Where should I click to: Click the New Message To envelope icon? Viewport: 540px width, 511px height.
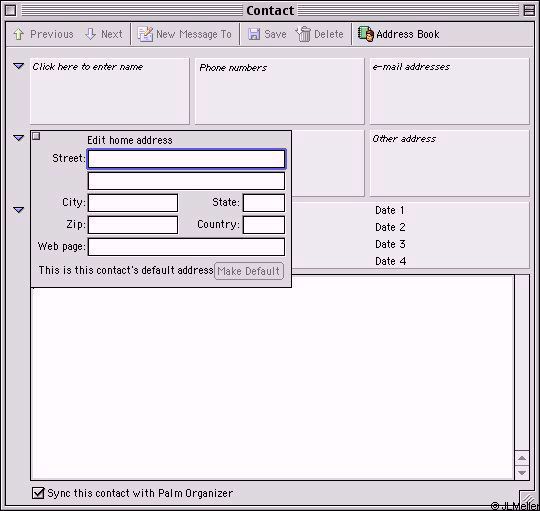pyautogui.click(x=145, y=34)
